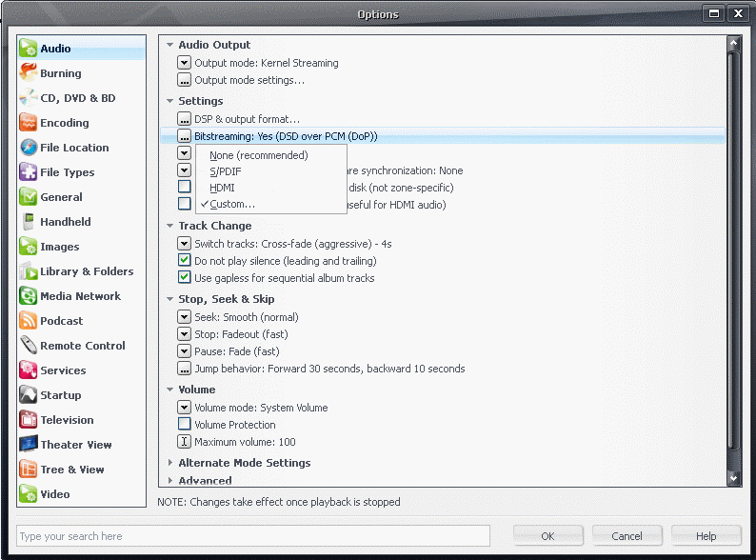
Task: Enable the Volume Protection checkbox
Action: tap(185, 425)
